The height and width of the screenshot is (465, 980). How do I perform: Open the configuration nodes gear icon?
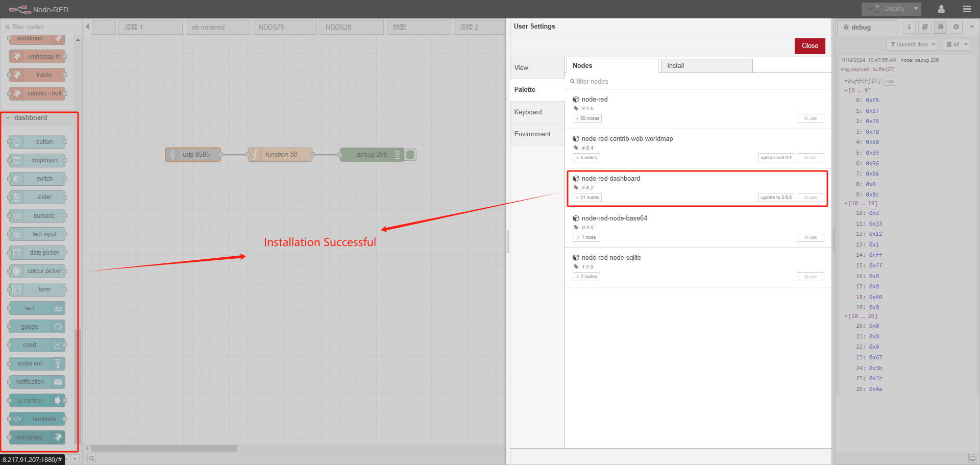click(x=957, y=27)
